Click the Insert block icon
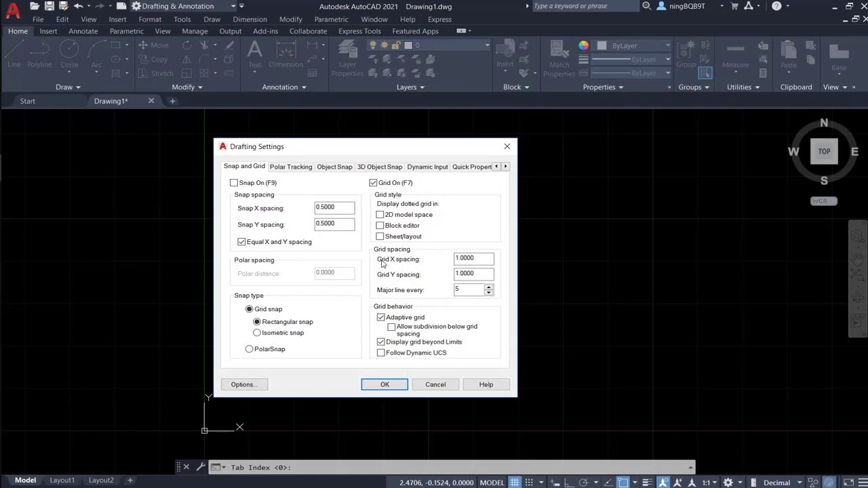The image size is (868, 488). [505, 54]
